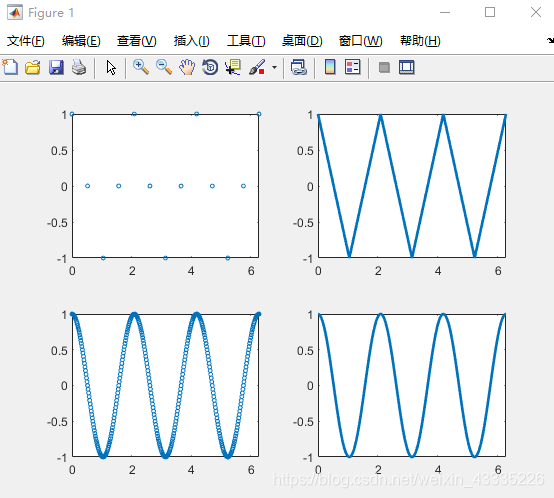Screen dimensions: 554x498
Task: Insert a colorbar via the toolbar icon
Action: tap(330, 67)
